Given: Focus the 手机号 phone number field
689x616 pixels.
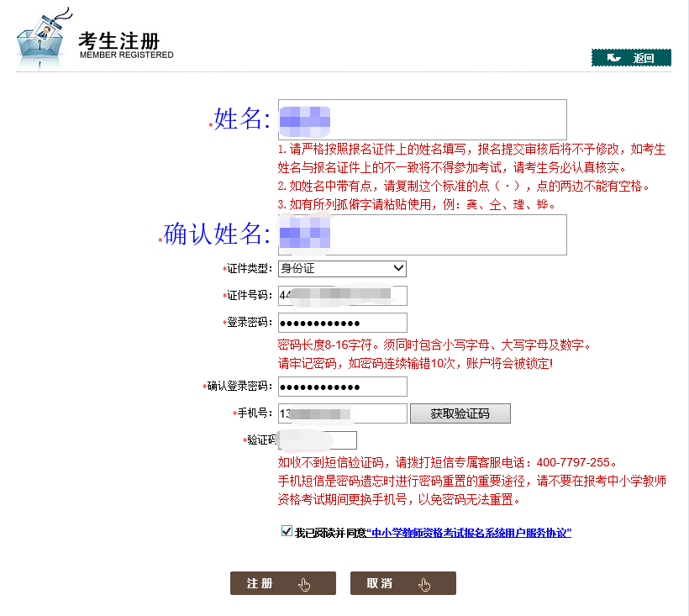Looking at the screenshot, I should click(342, 413).
